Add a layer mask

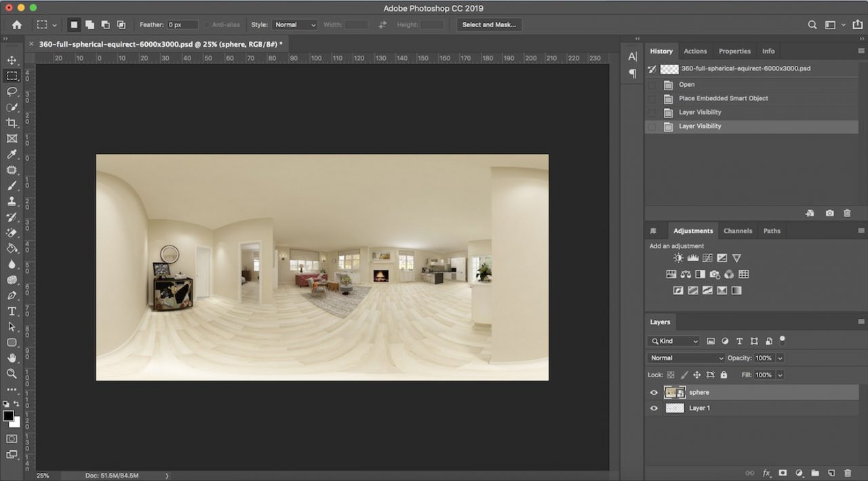(783, 473)
